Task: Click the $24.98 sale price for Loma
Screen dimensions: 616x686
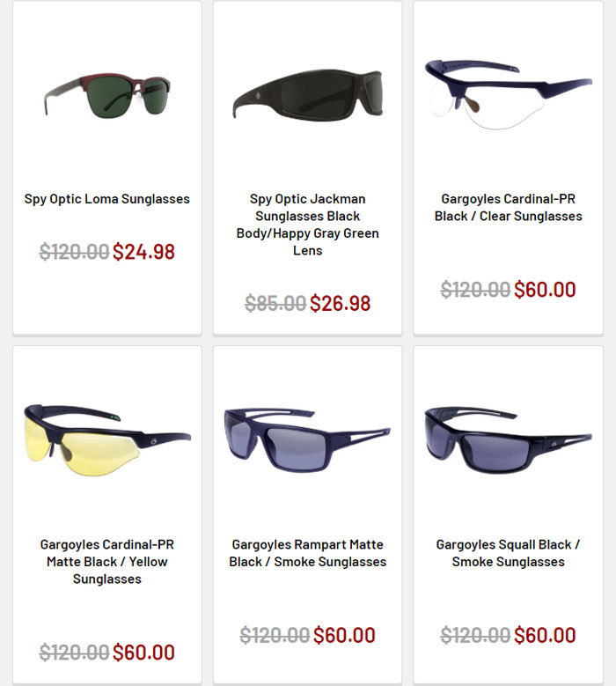Action: tap(143, 252)
